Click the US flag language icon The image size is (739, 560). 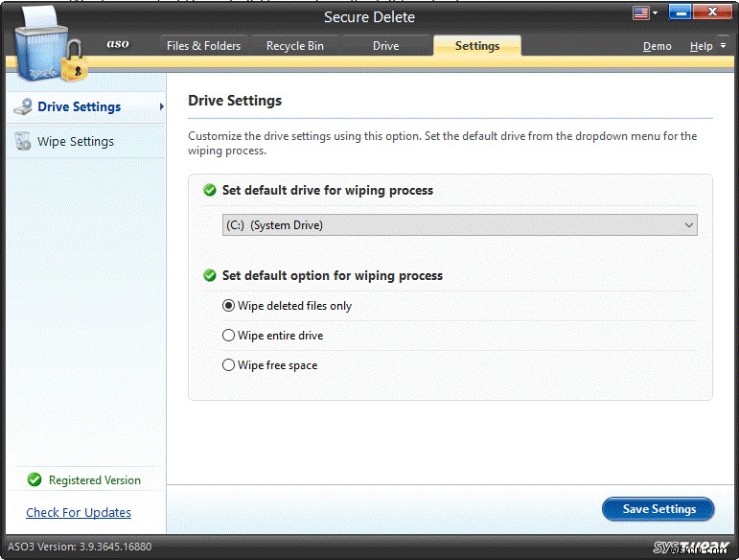pyautogui.click(x=640, y=13)
